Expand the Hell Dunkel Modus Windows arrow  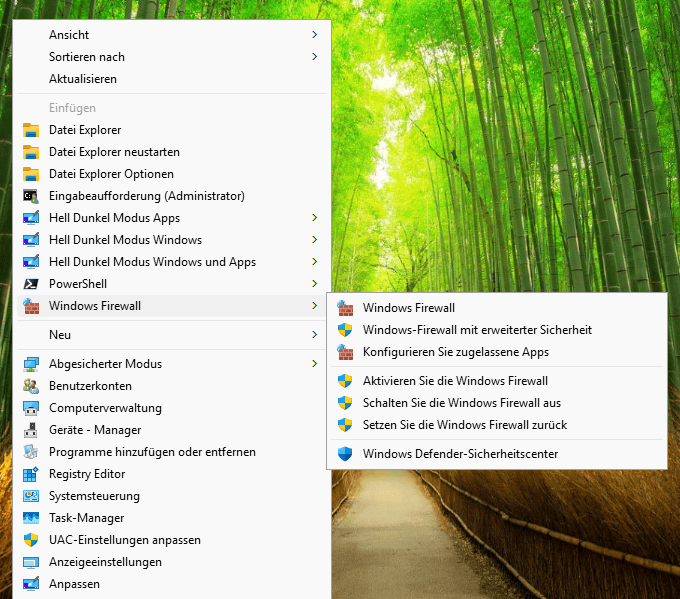point(315,240)
